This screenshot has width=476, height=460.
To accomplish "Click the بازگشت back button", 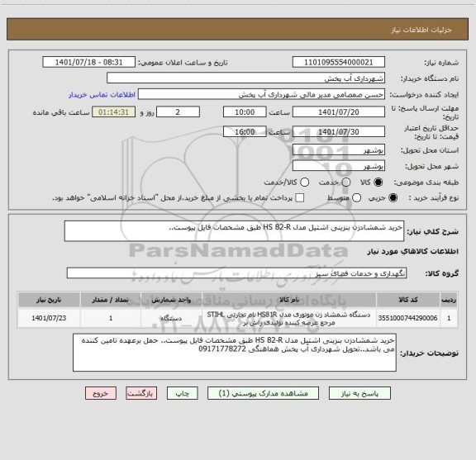I will [x=141, y=393].
